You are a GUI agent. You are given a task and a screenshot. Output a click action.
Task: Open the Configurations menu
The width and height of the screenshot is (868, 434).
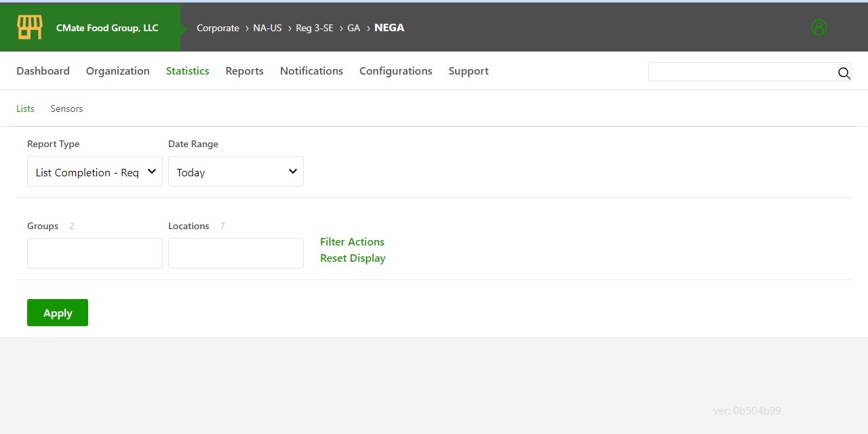coord(395,71)
